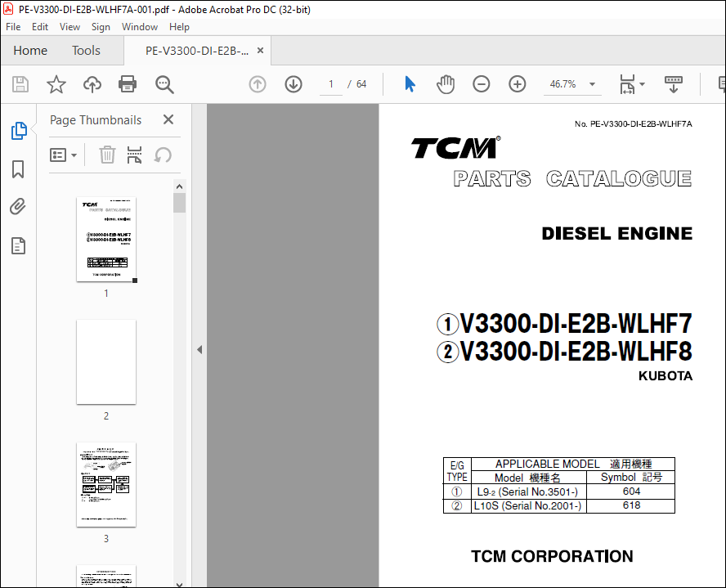Expand the fit page options arrow

(x=642, y=84)
